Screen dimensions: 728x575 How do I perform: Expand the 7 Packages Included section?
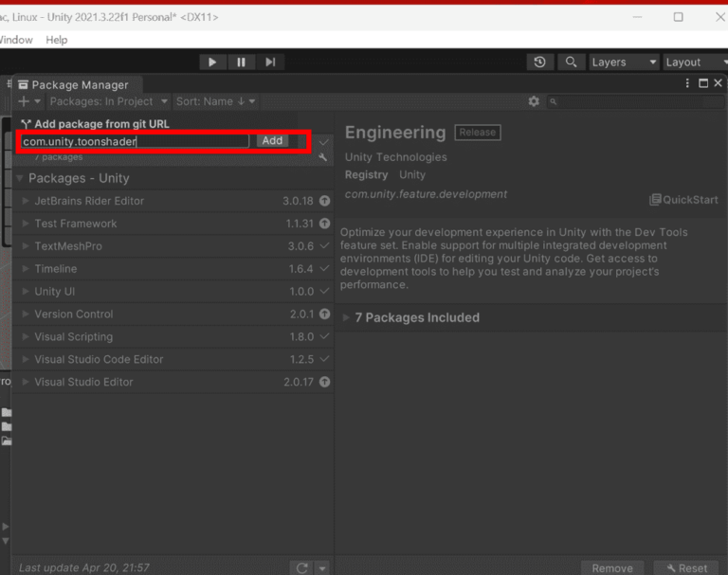[346, 318]
